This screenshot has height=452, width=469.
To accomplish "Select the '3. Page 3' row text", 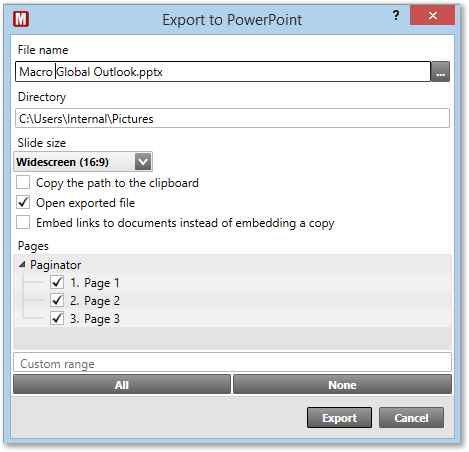I will 95,319.
